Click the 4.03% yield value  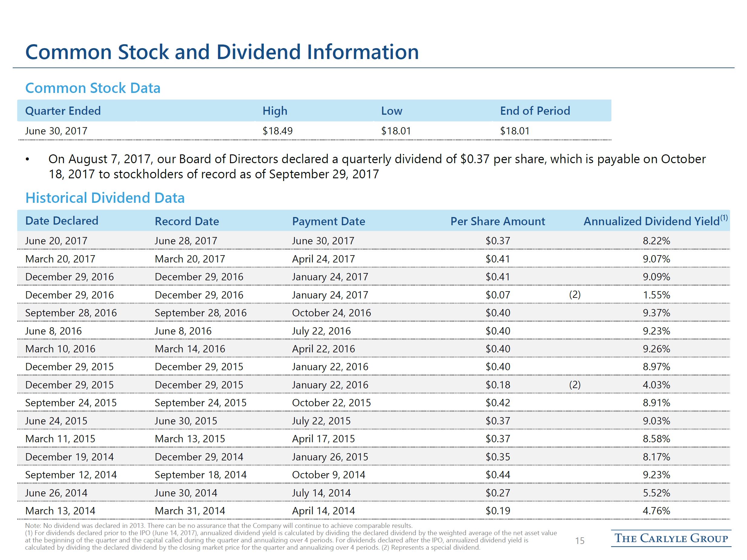[656, 385]
